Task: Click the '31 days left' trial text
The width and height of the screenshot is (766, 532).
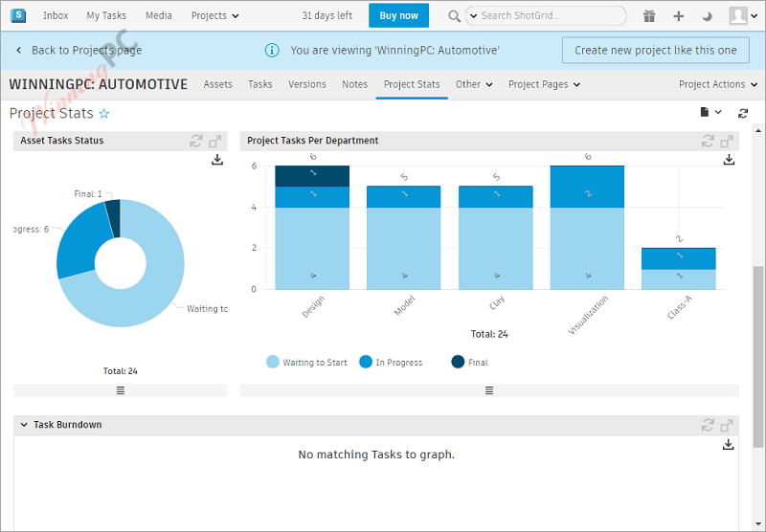Action: 327,15
